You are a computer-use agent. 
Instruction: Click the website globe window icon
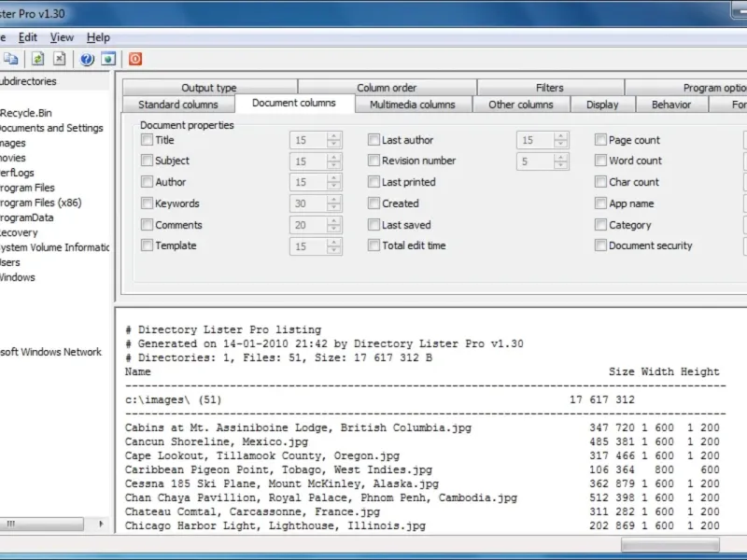coord(108,59)
